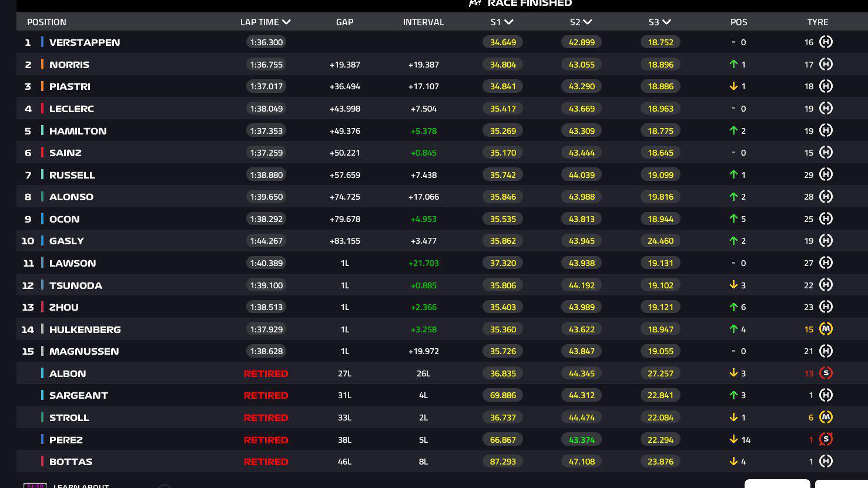Image resolution: width=868 pixels, height=488 pixels.
Task: Click Albon's RETIRED status
Action: (266, 373)
